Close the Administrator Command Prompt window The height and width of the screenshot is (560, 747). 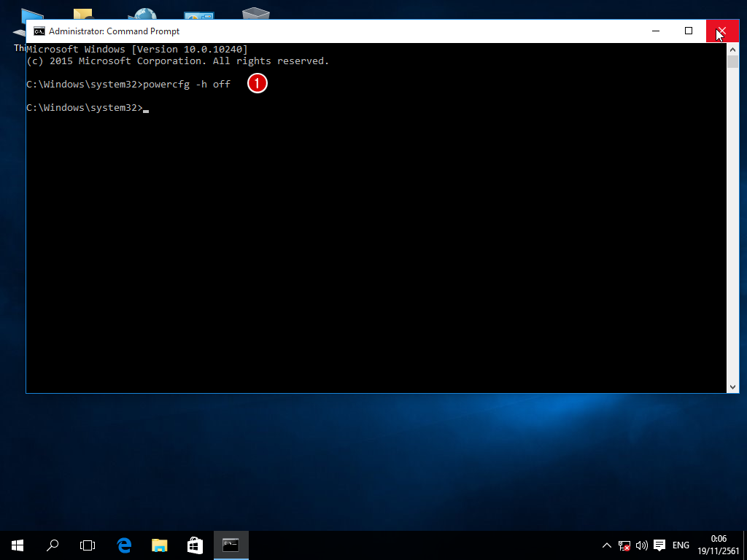point(721,31)
